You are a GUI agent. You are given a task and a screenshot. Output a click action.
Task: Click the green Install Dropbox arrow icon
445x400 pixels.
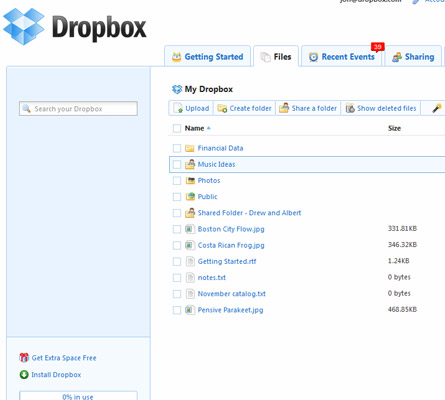(24, 375)
